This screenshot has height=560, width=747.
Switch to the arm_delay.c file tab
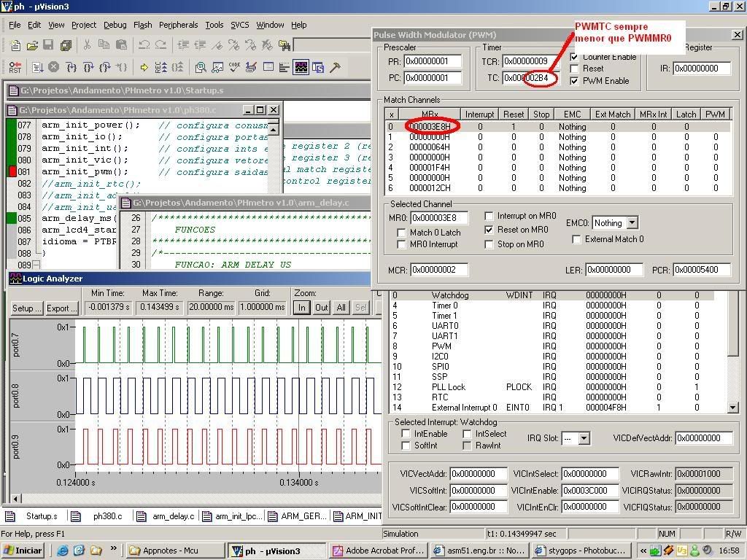(167, 516)
